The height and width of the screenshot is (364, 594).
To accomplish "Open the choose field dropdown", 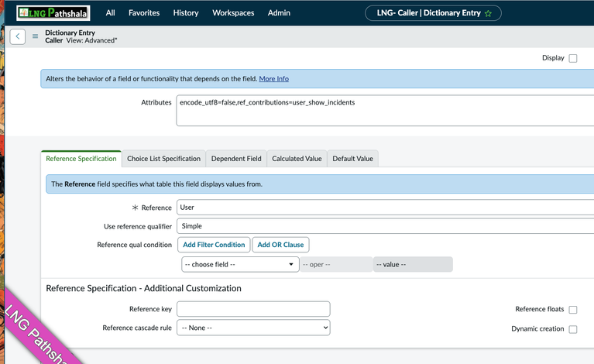I will click(240, 264).
